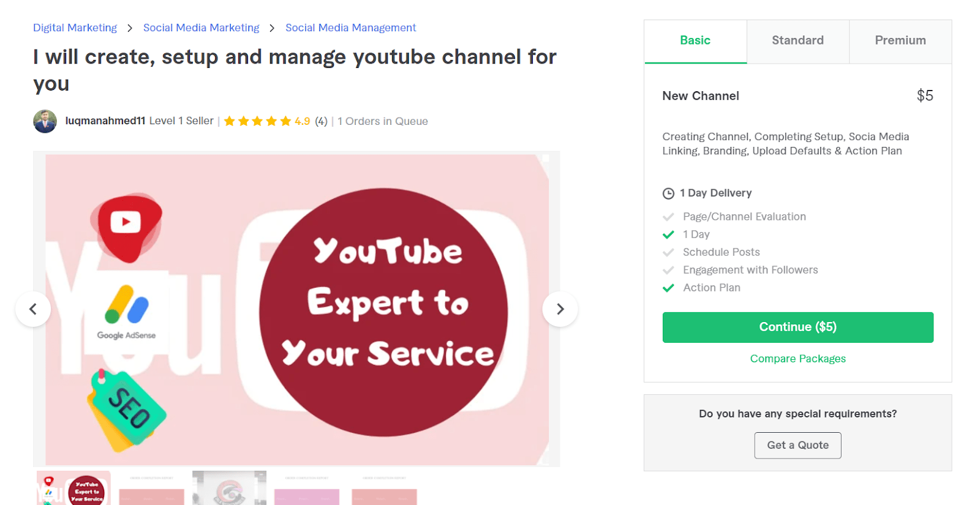This screenshot has height=505, width=980.
Task: Switch to the Premium package tab
Action: point(900,41)
